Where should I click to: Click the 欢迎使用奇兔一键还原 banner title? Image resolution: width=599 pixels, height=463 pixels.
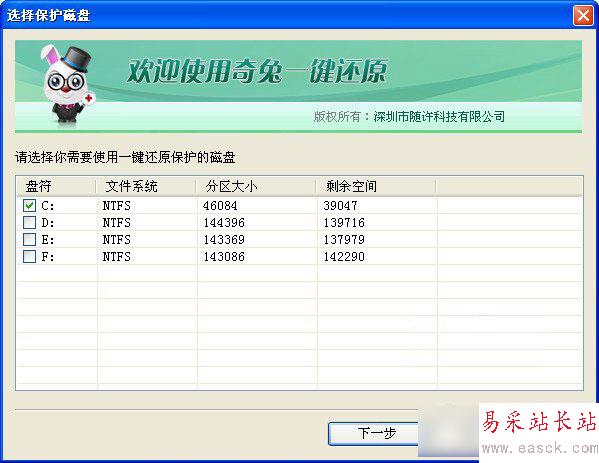(257, 71)
